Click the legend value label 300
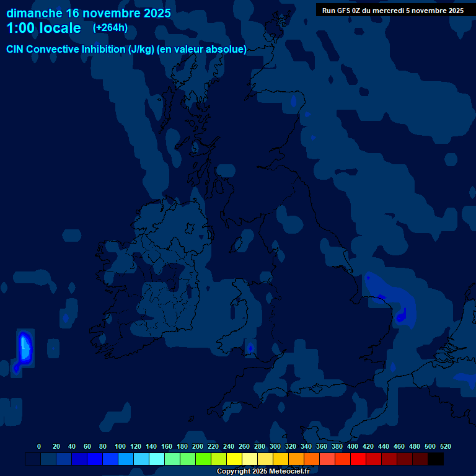The image size is (476, 476). (x=275, y=446)
